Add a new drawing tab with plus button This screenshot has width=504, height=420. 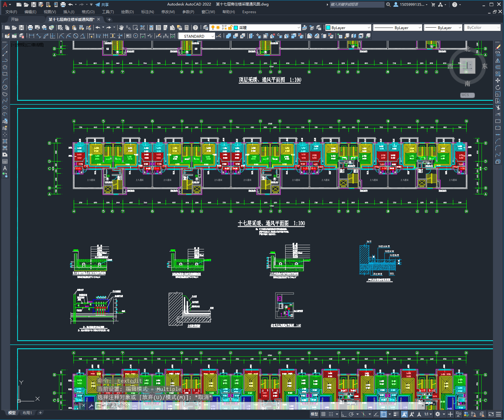pyautogui.click(x=109, y=19)
